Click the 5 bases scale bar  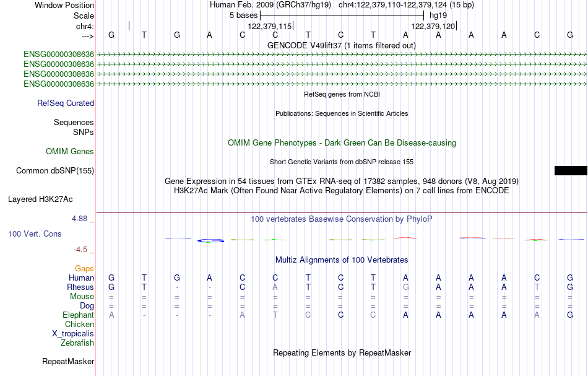click(342, 15)
